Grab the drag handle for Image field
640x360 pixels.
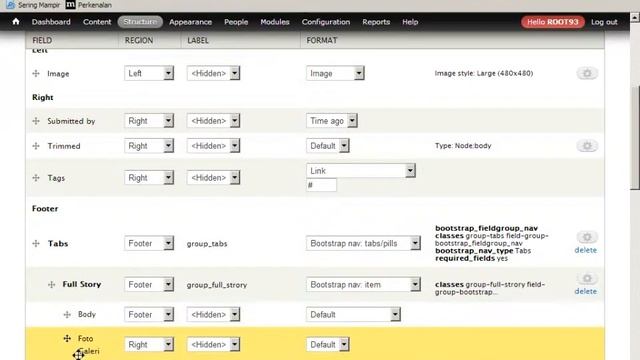(x=36, y=73)
